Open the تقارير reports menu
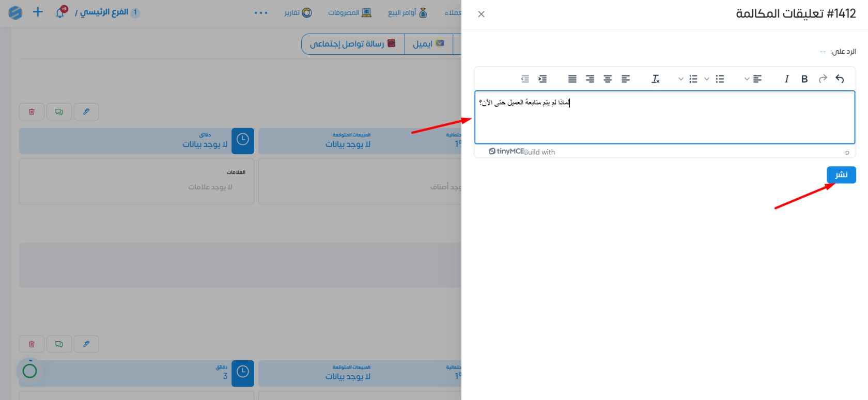 [298, 13]
